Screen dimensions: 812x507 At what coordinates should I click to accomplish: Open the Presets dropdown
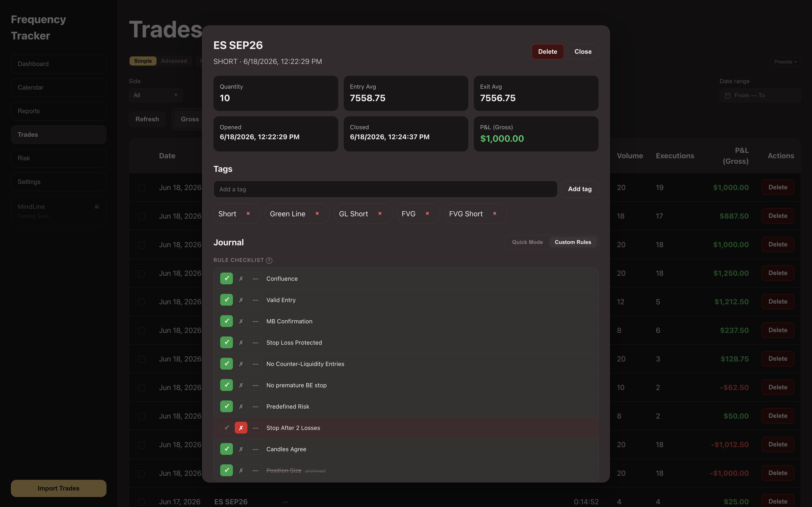(x=785, y=62)
